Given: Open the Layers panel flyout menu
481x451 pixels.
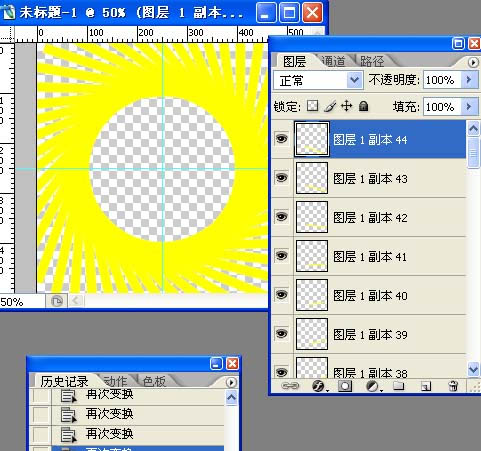Looking at the screenshot, I should pyautogui.click(x=473, y=62).
